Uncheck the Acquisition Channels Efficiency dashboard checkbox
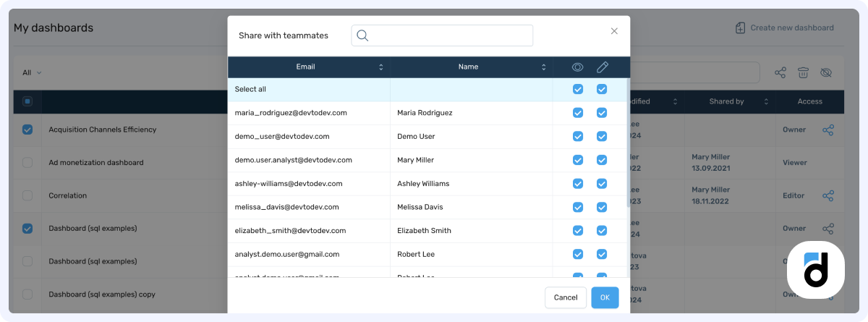Viewport: 868px width, 322px height. pos(27,130)
